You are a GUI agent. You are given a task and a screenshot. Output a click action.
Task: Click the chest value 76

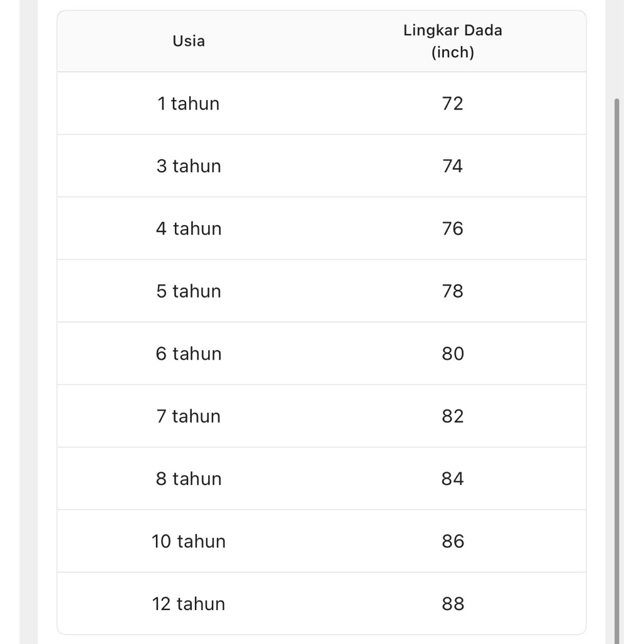[x=453, y=228]
